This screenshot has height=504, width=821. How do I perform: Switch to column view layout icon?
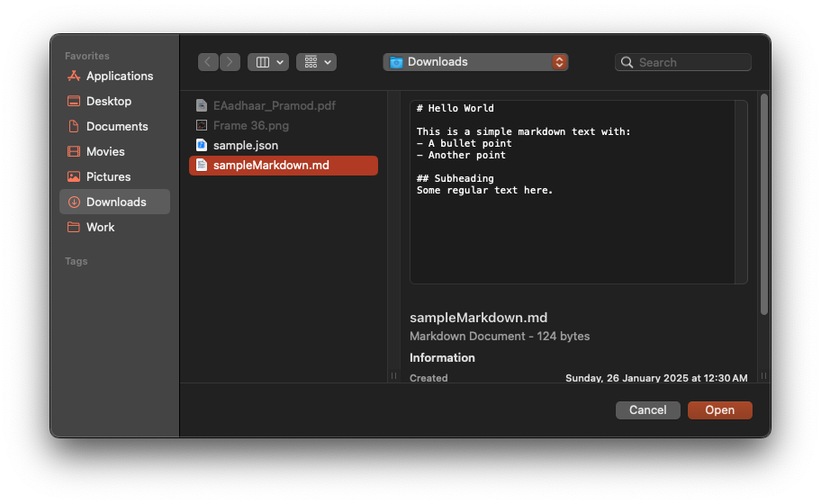tap(263, 62)
